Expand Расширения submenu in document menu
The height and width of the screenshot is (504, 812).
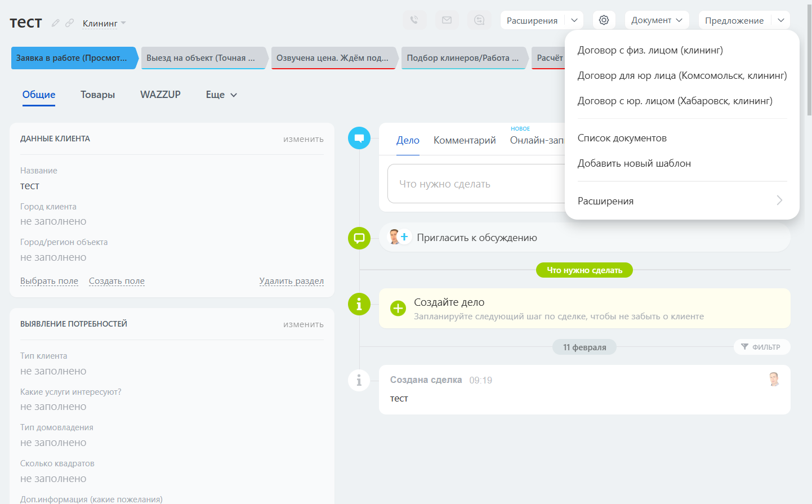coord(681,201)
